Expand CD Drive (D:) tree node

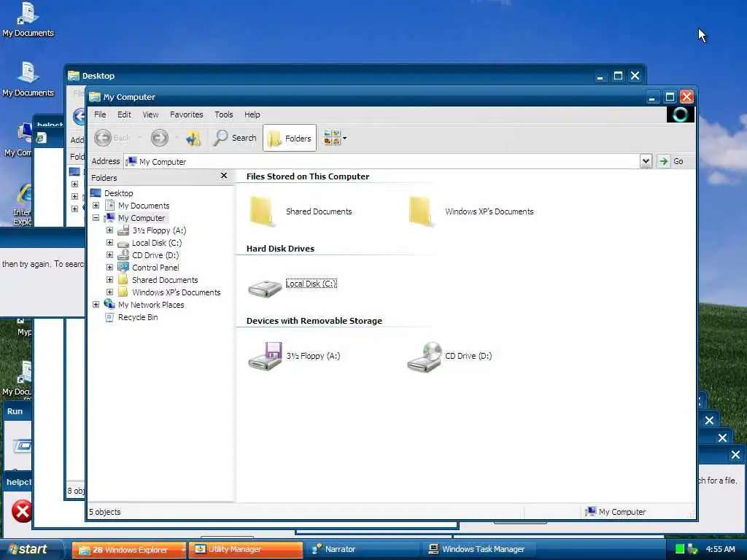(x=109, y=254)
